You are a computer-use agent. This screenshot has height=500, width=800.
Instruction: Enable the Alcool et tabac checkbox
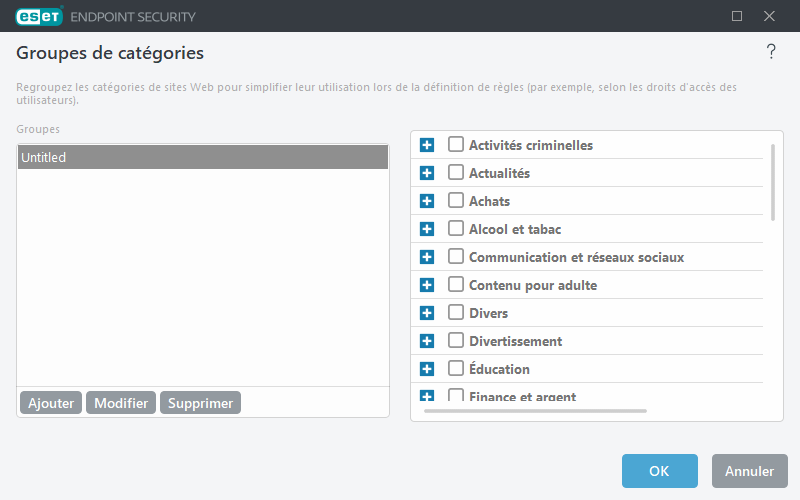point(456,229)
